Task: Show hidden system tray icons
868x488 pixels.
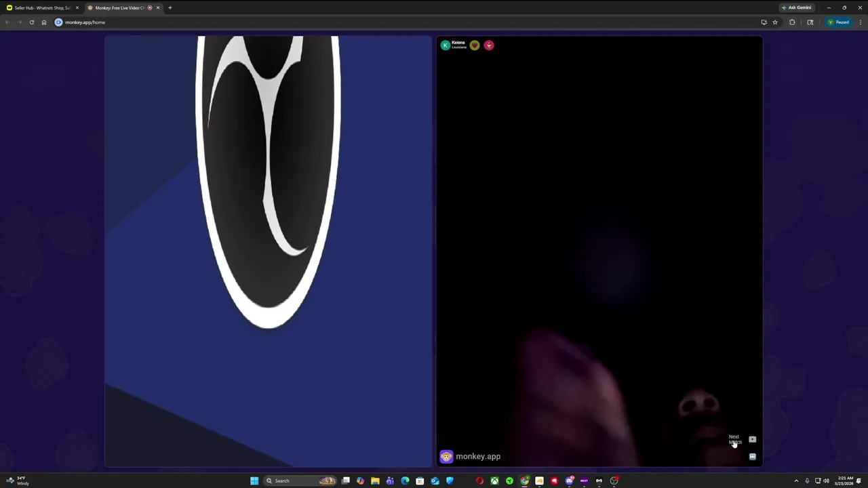Action: pyautogui.click(x=796, y=481)
